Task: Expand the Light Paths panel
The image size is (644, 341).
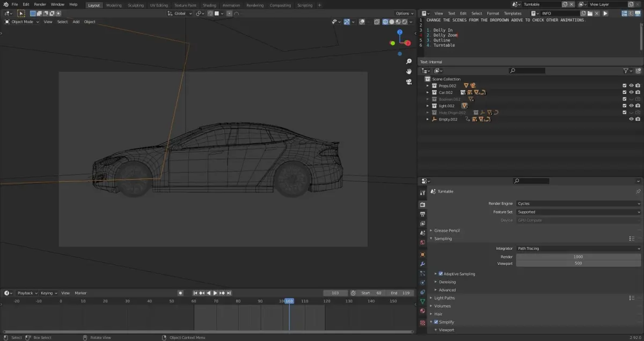Action: (444, 298)
